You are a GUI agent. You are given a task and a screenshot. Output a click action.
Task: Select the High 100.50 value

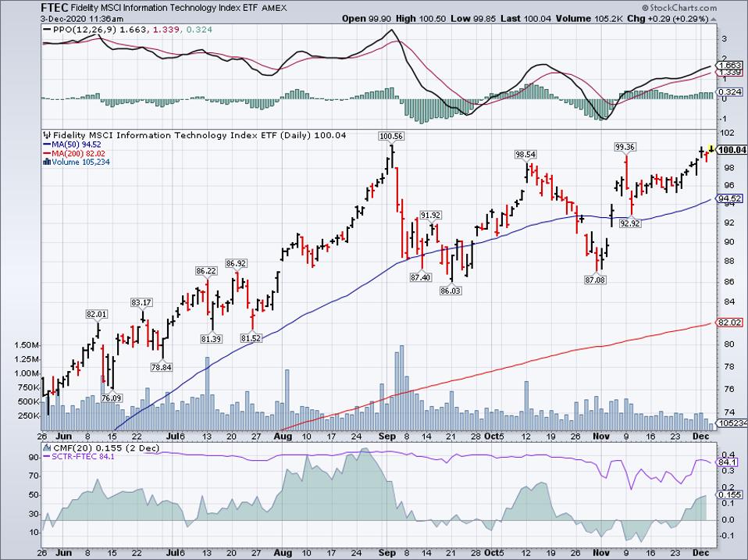pos(422,19)
